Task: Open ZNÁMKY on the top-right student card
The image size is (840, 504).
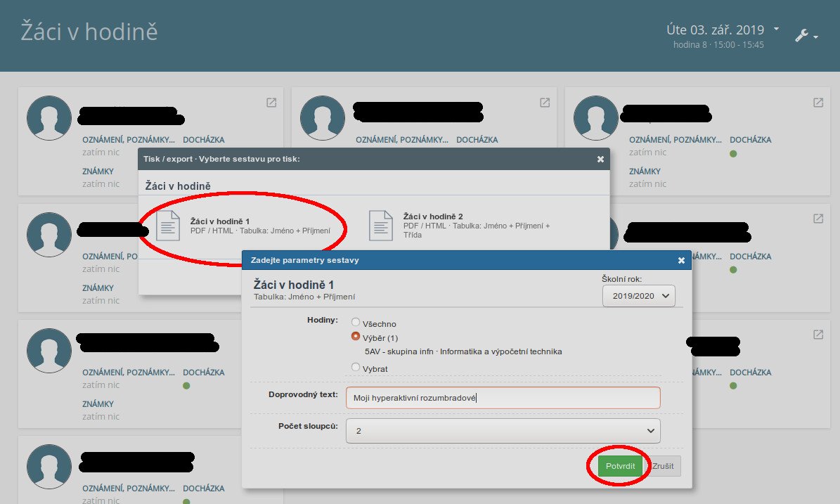Action: pyautogui.click(x=645, y=172)
